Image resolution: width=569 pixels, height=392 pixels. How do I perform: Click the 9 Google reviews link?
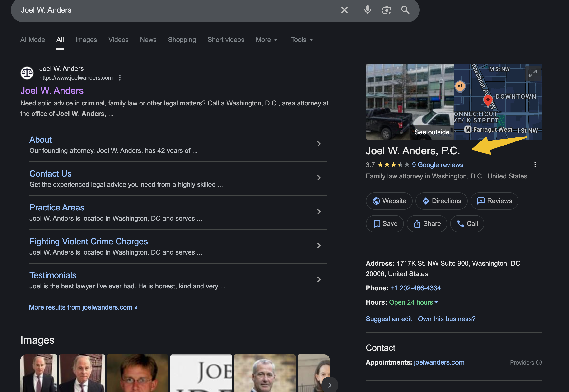438,165
